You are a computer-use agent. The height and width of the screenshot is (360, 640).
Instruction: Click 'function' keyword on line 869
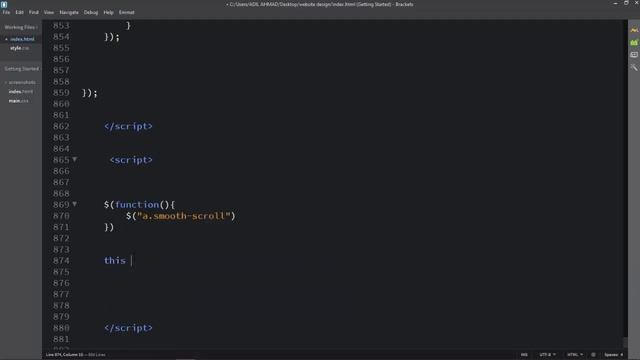point(137,204)
